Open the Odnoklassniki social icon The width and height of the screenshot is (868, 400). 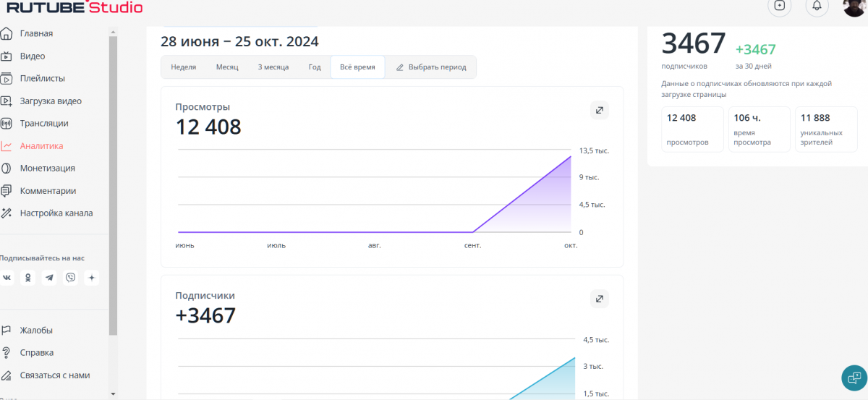(28, 278)
